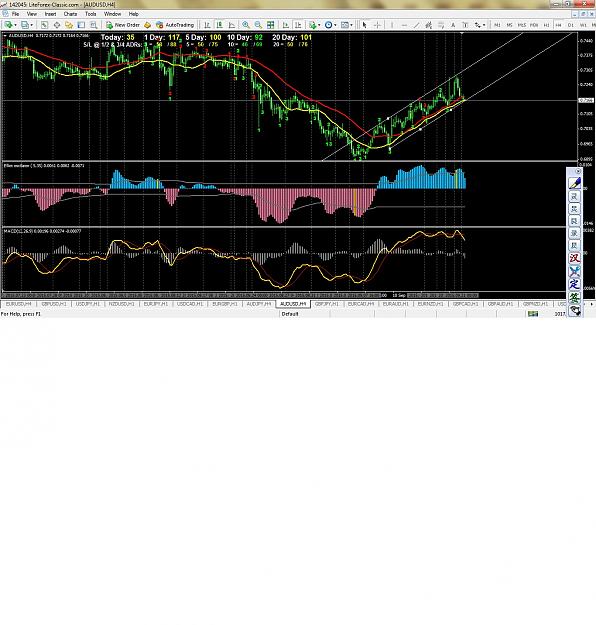
Task: Open the USDJPY,H1 chart tab
Action: point(88,304)
